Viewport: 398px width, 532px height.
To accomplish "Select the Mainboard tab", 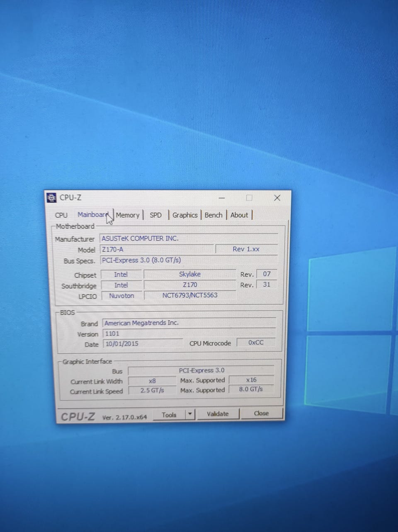I will coord(93,215).
